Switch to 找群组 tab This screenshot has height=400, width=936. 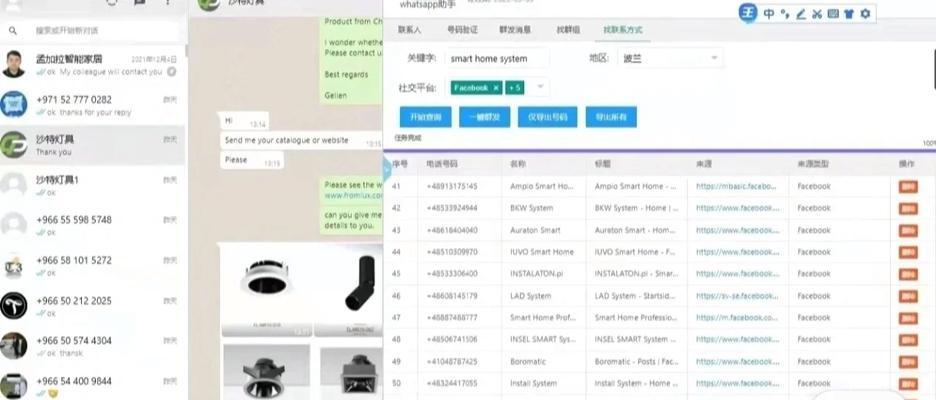point(568,29)
